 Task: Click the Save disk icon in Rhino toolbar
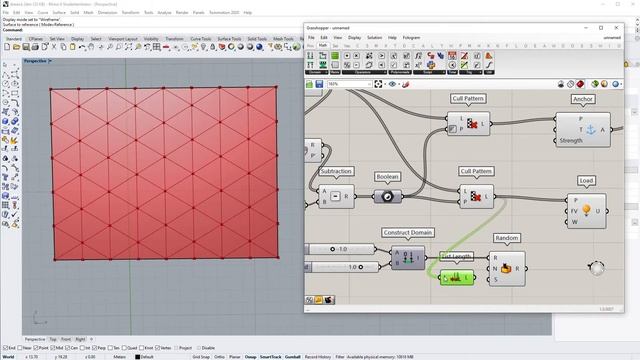pyautogui.click(x=26, y=47)
